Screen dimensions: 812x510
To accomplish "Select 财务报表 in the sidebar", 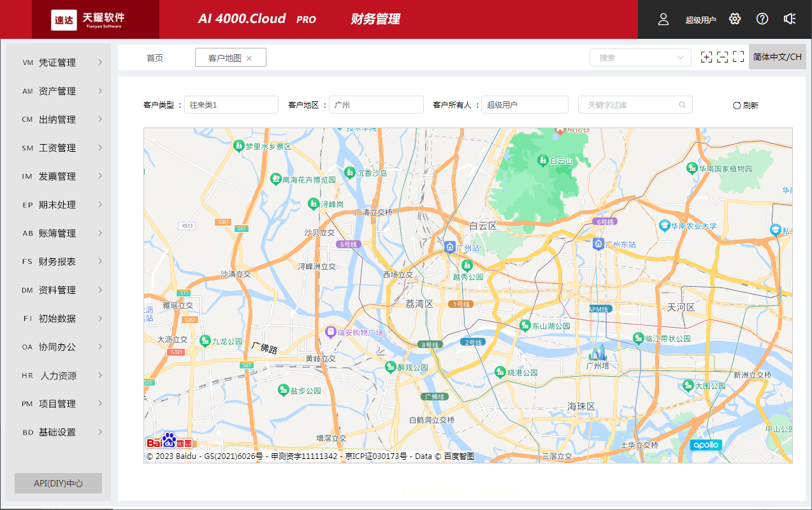I will tap(57, 261).
